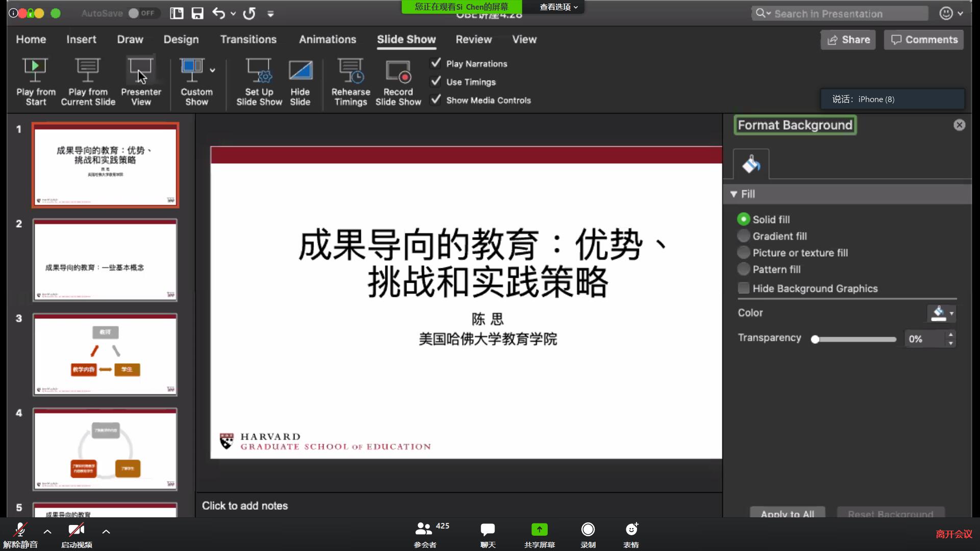The width and height of the screenshot is (980, 551).
Task: Switch to the Transitions tab
Action: click(248, 39)
